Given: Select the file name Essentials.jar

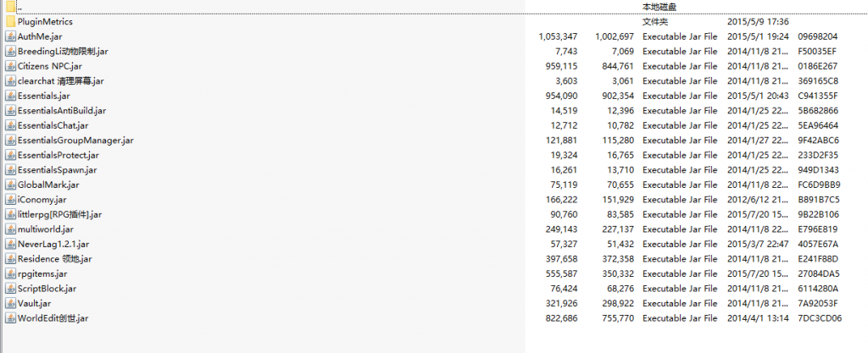Looking at the screenshot, I should tap(44, 96).
